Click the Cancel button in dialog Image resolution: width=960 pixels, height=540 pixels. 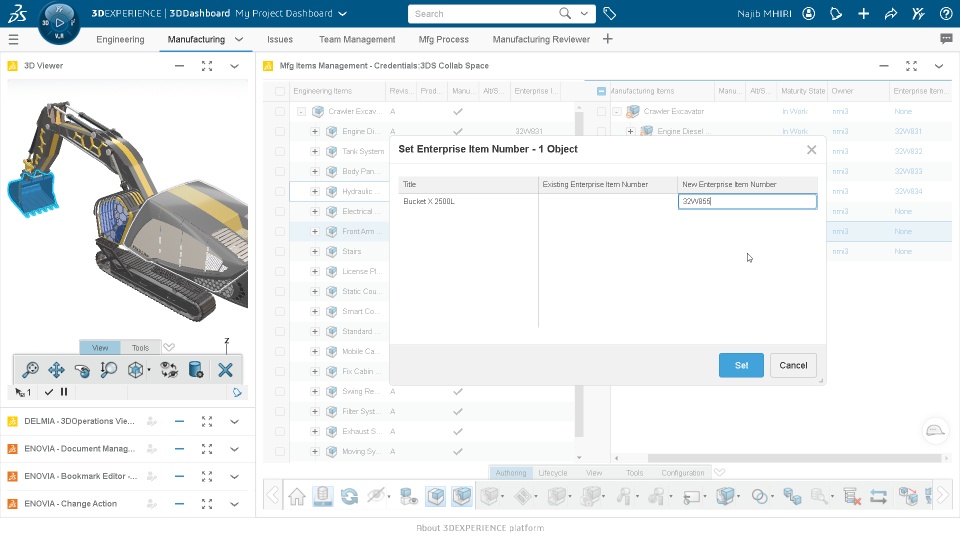coord(793,366)
